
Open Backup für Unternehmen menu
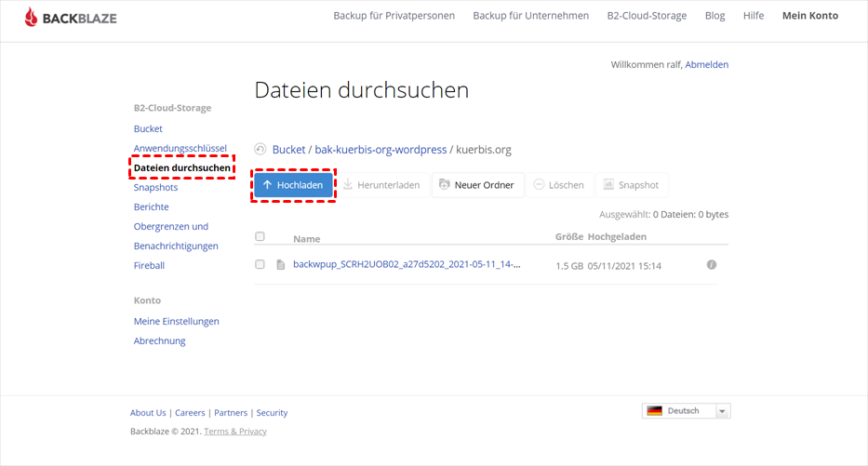point(531,16)
